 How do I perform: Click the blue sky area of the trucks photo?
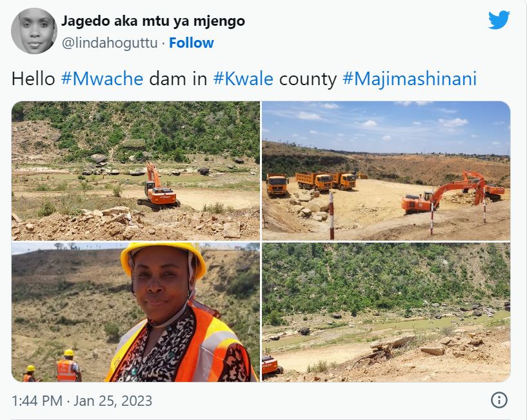coord(386,125)
